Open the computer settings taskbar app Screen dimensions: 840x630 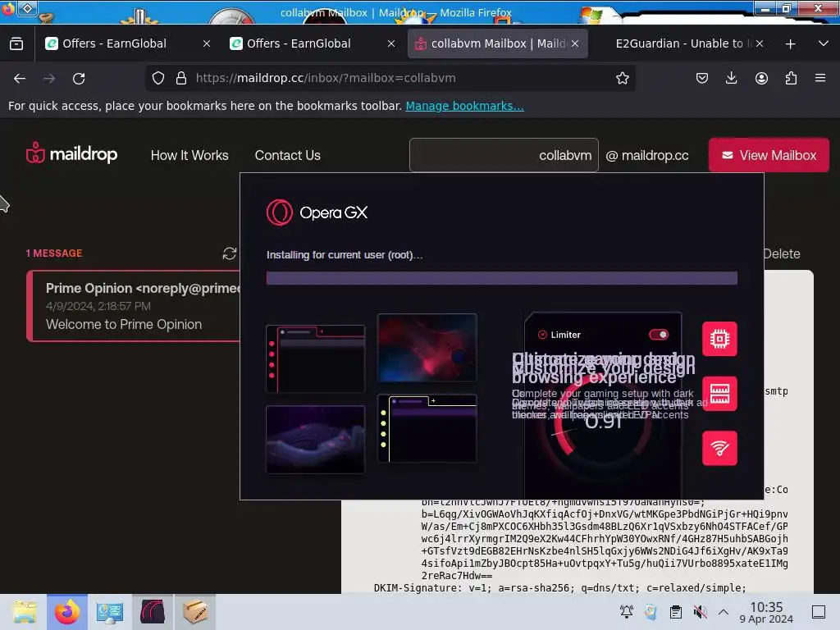pos(110,612)
